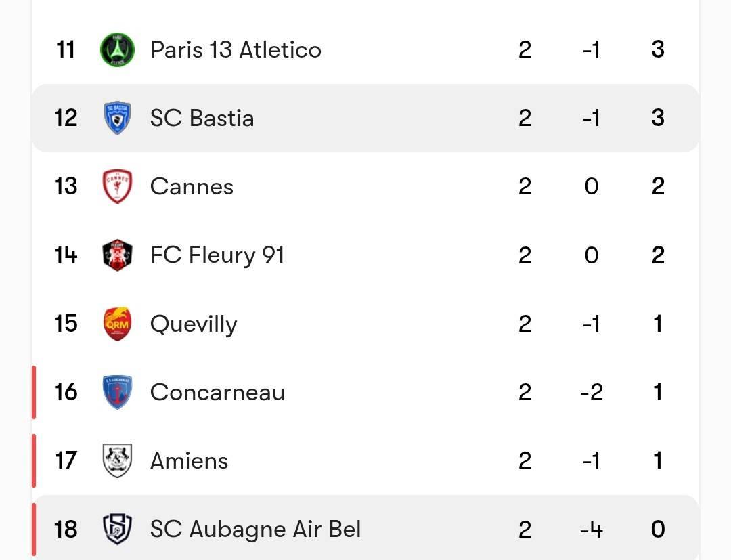Select the Amiens team name
The image size is (731, 560).
click(190, 460)
